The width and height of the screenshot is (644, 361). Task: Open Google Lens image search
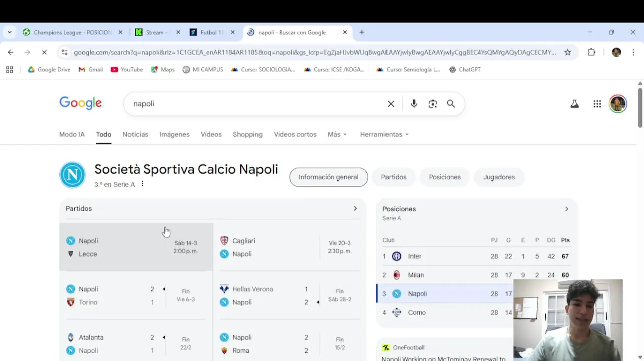(433, 104)
